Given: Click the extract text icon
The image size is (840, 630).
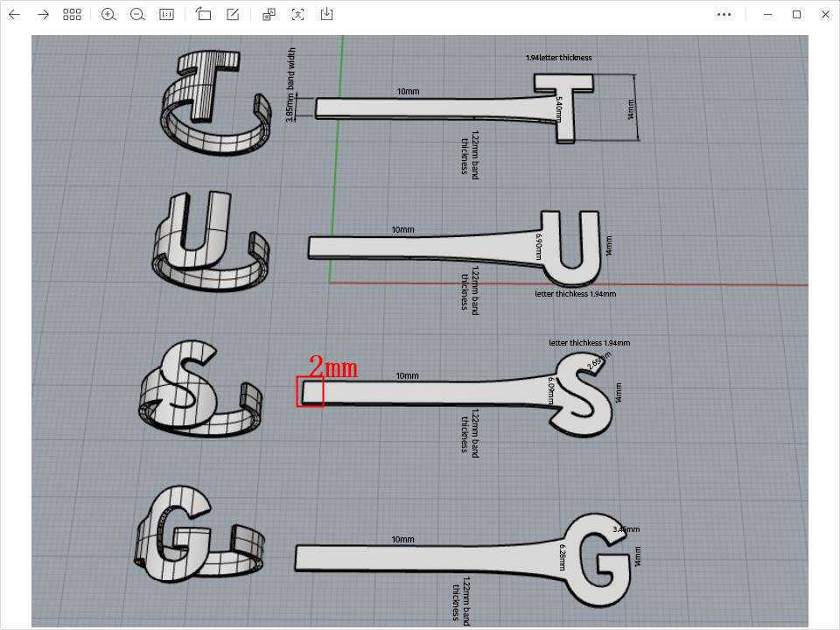Looking at the screenshot, I should [x=298, y=15].
